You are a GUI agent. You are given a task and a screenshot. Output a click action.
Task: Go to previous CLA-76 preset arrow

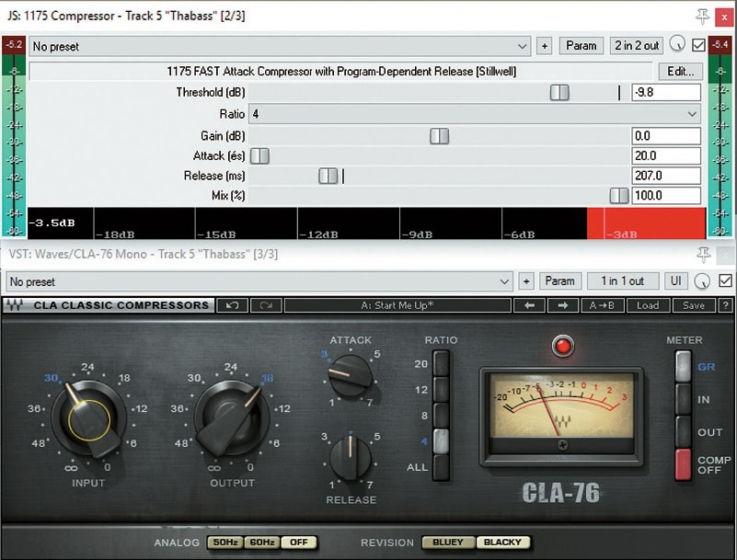coord(529,305)
